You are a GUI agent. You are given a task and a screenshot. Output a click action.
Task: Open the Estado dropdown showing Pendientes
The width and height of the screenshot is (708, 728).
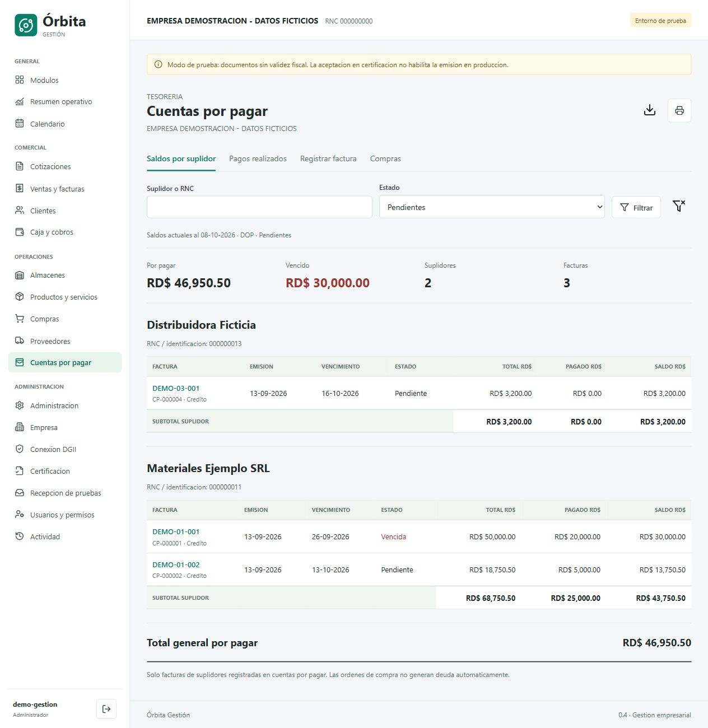(x=492, y=207)
